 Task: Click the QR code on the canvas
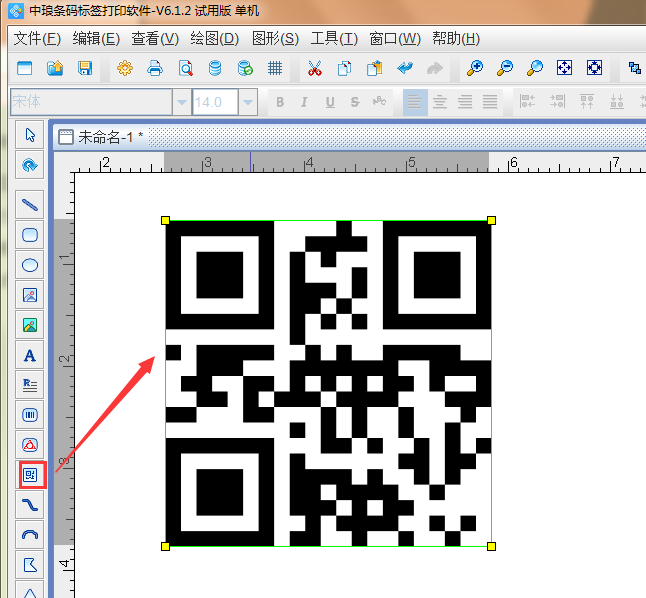tap(328, 383)
